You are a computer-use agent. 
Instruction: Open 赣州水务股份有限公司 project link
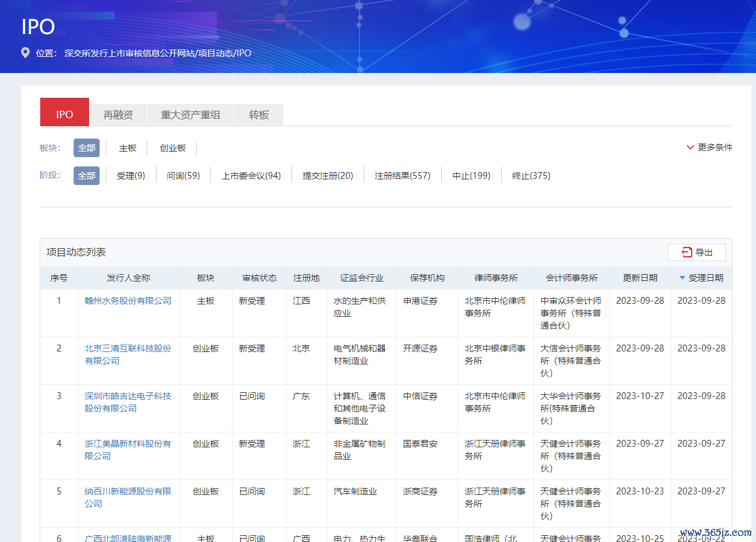point(128,301)
